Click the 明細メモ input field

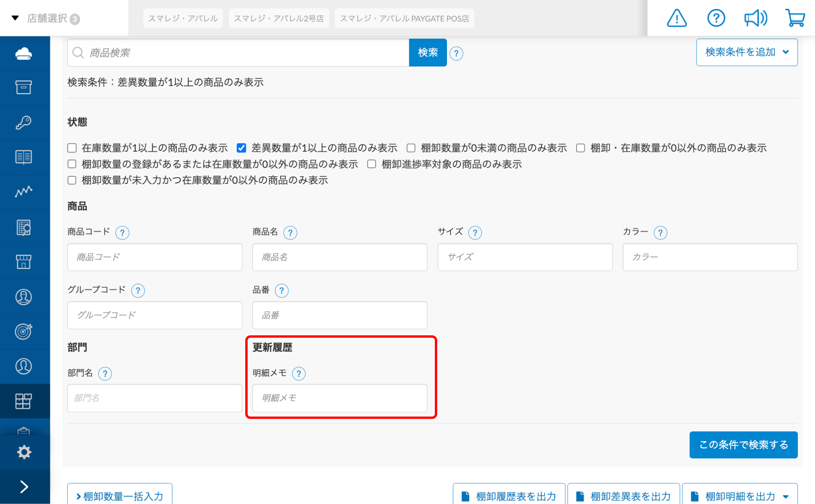(340, 398)
